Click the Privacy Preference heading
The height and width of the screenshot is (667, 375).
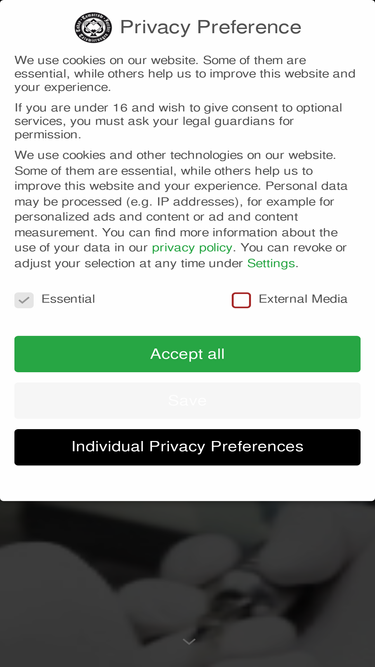[210, 27]
